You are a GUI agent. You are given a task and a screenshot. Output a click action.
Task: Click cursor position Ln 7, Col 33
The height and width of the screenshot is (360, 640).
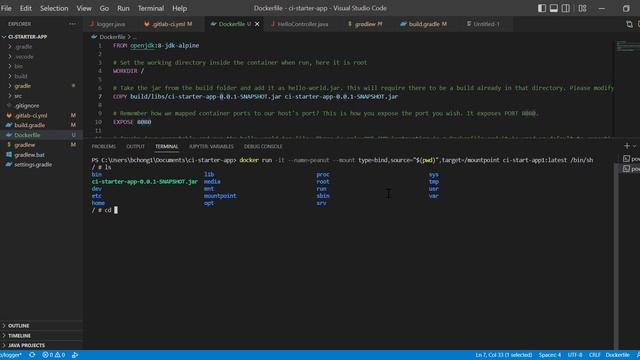[503, 355]
